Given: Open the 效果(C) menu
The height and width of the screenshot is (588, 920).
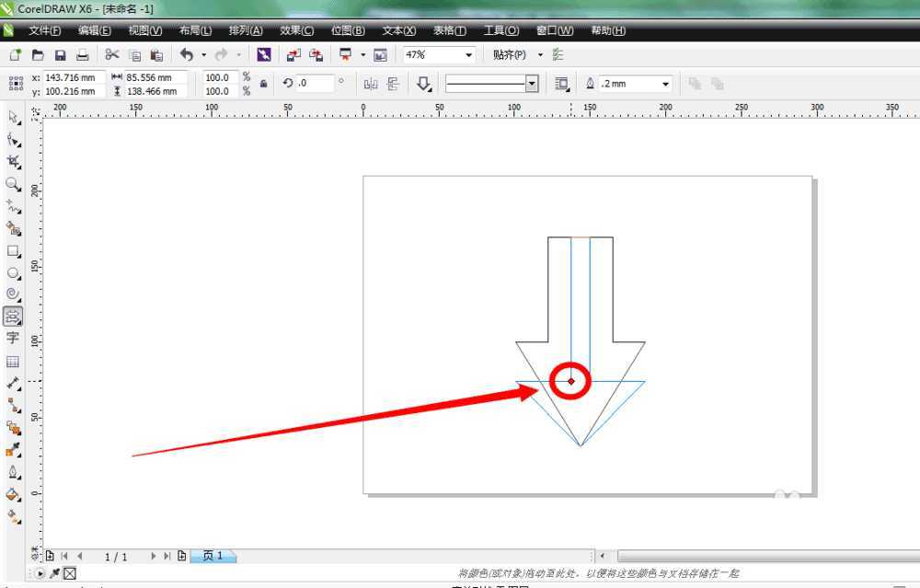Looking at the screenshot, I should tap(296, 30).
